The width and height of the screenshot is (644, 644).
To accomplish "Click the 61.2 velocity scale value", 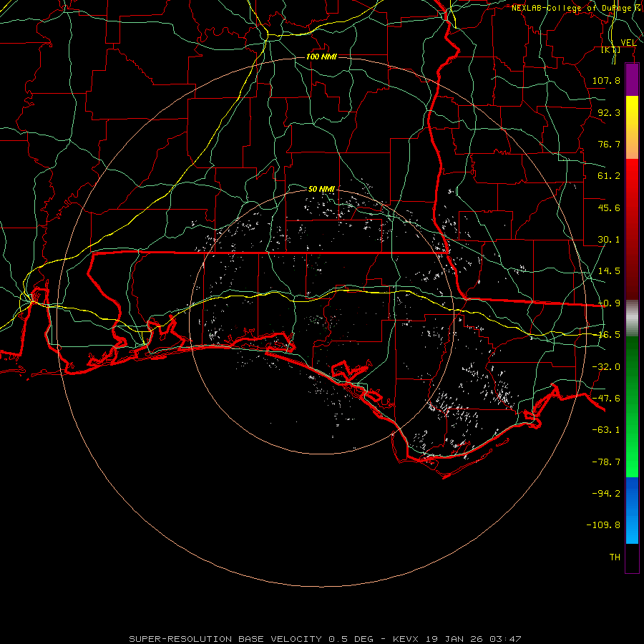I will pyautogui.click(x=609, y=176).
